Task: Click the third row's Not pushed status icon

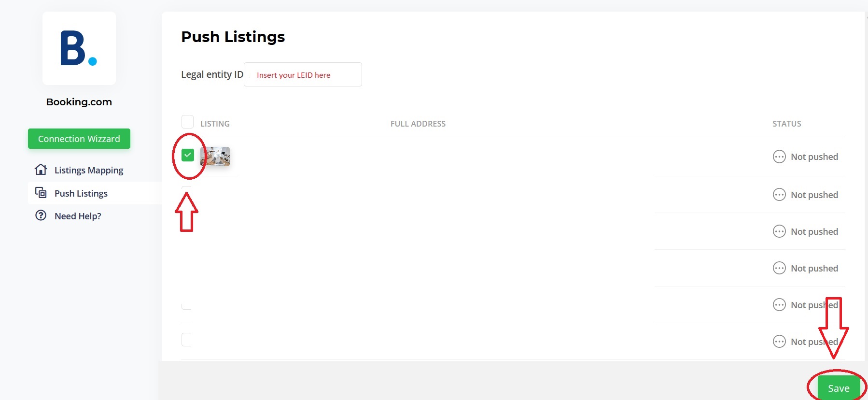Action: tap(779, 231)
